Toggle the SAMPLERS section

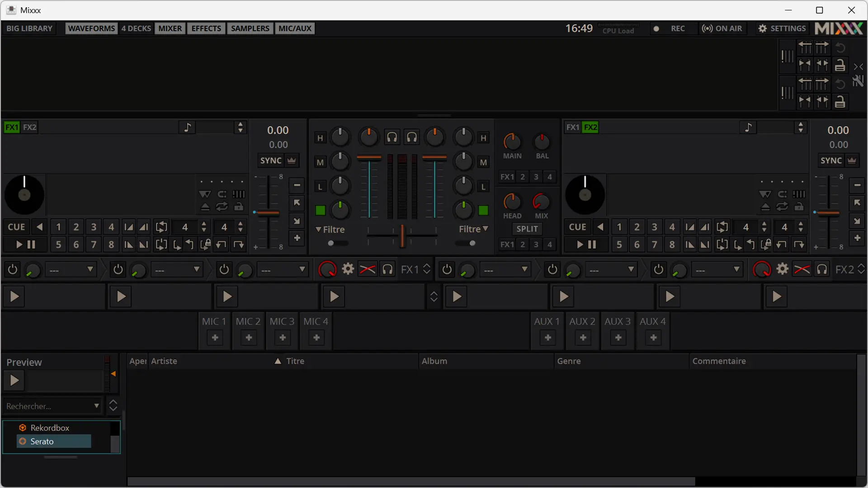tap(250, 28)
